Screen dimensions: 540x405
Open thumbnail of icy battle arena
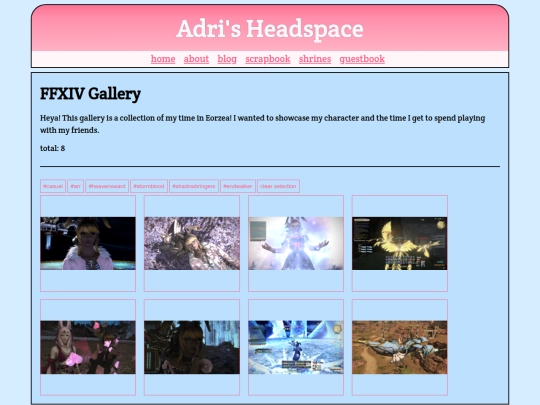click(296, 347)
